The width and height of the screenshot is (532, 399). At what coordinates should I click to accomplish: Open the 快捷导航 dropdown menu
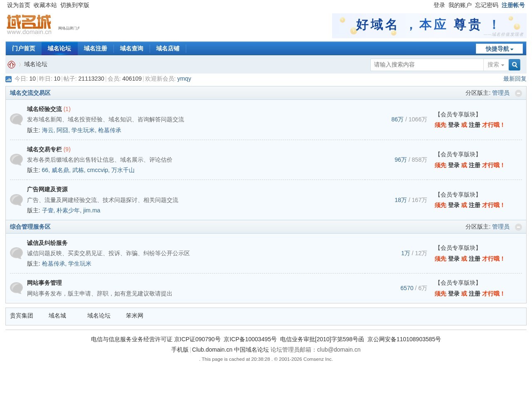coord(499,49)
